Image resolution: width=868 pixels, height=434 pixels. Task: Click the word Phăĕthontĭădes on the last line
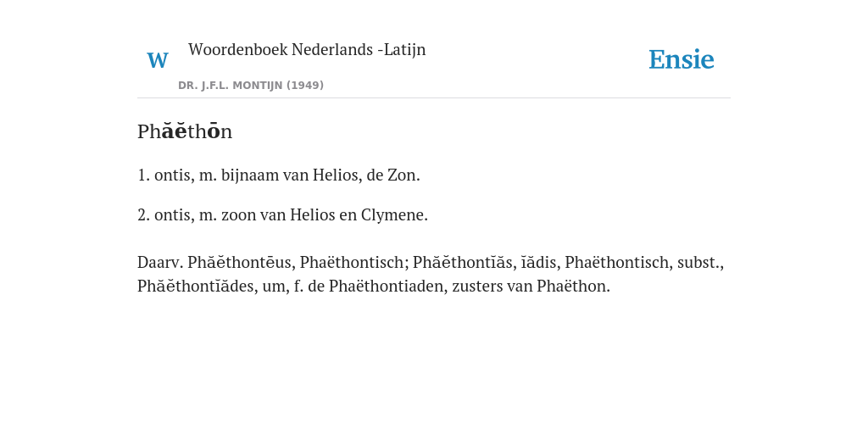pyautogui.click(x=198, y=287)
